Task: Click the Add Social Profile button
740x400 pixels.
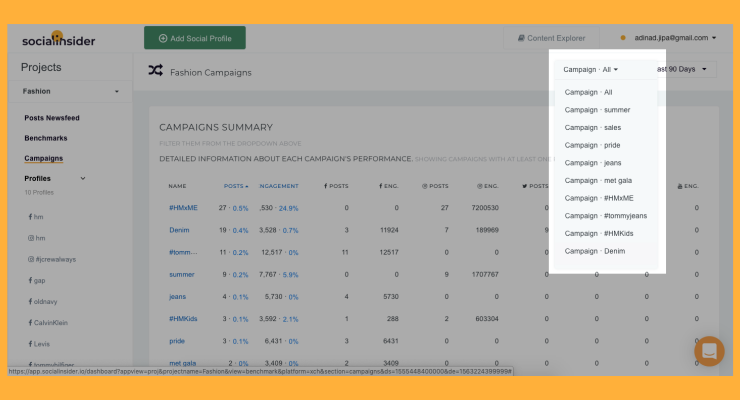Action: click(194, 38)
